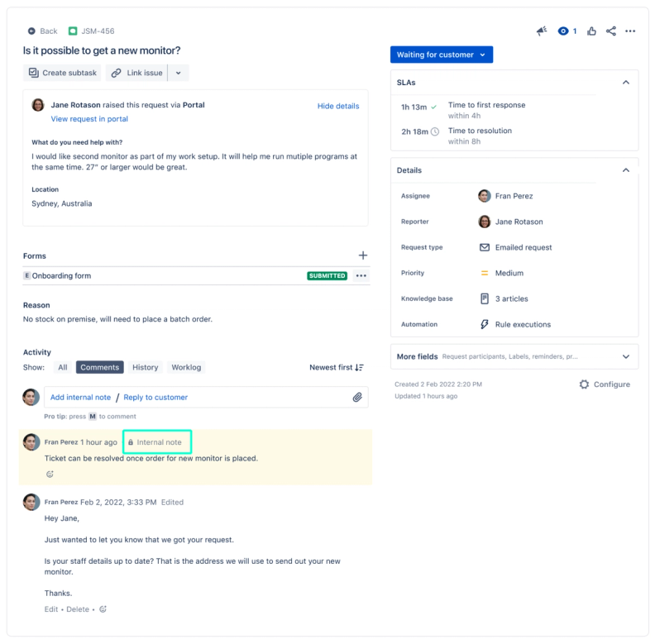Add a form with the plus icon
The height and width of the screenshot is (644, 655).
click(362, 255)
